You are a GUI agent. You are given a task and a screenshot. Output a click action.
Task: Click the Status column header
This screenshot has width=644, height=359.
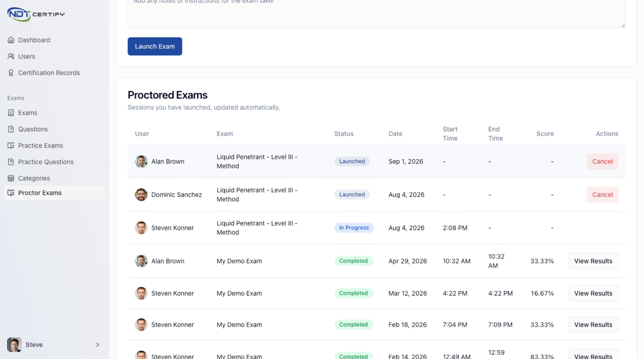click(344, 134)
